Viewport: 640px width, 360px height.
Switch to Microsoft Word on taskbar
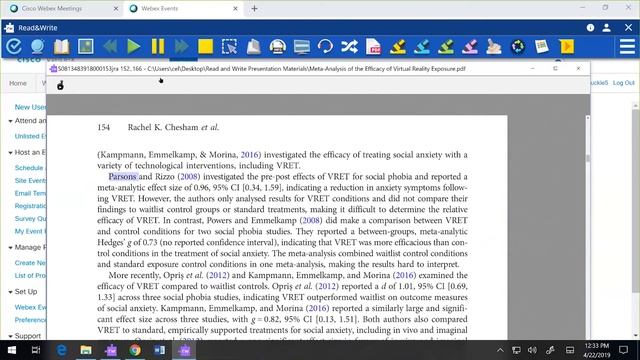coord(160,350)
